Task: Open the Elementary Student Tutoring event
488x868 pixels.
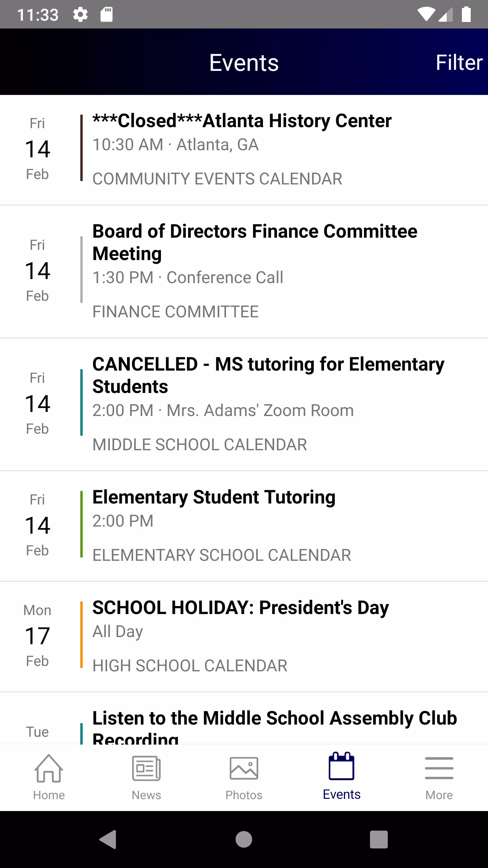Action: (244, 526)
